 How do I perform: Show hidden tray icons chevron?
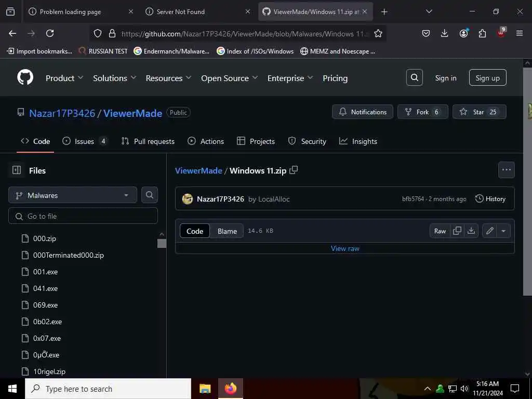(428, 389)
